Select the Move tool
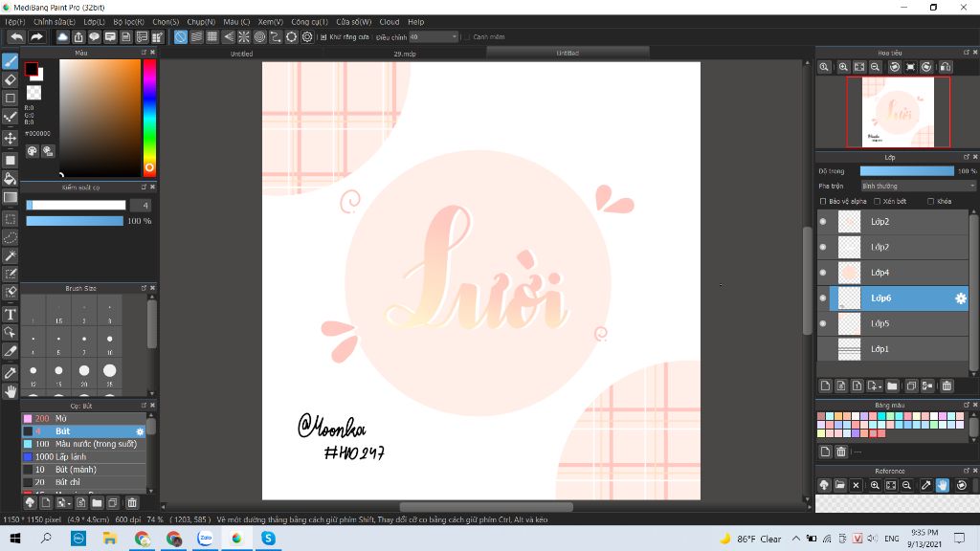The image size is (980, 551). point(10,138)
